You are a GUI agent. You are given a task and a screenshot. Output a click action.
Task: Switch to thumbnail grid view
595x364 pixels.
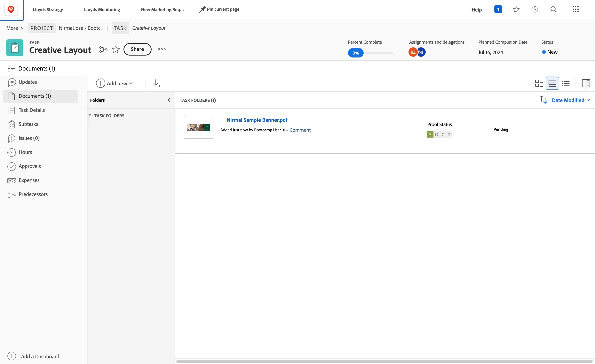(x=539, y=83)
